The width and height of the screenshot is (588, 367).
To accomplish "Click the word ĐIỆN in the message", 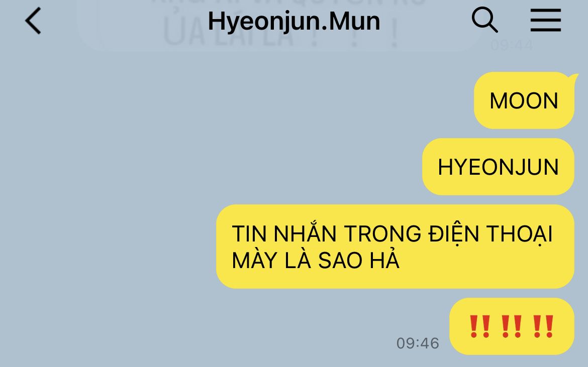I will (x=454, y=233).
